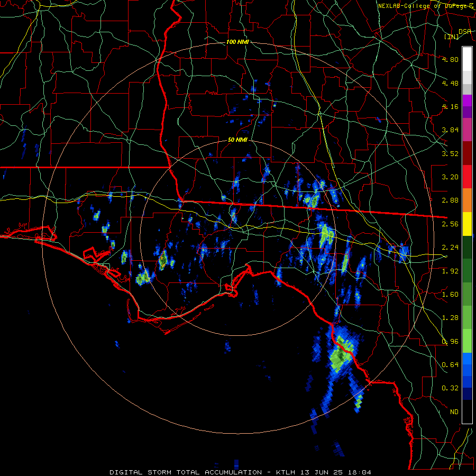476x476 pixels.
Task: Click the 4.80 scale value
Action: tap(450, 59)
